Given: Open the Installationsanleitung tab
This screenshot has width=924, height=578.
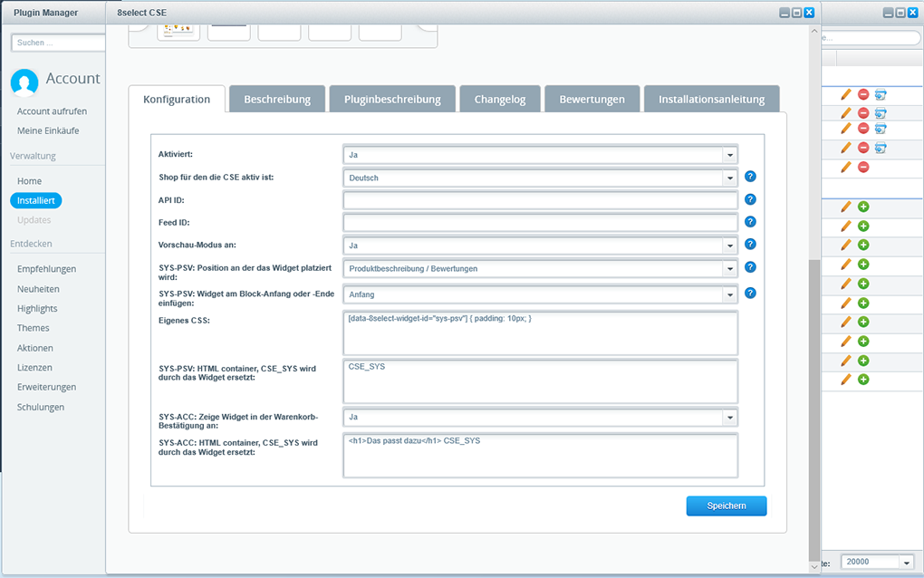Looking at the screenshot, I should [x=711, y=99].
